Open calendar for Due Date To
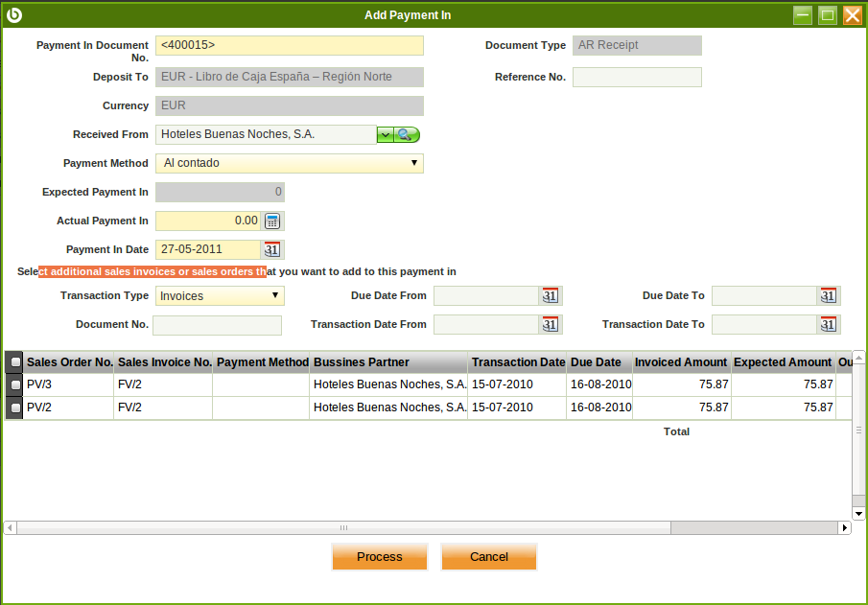 828,296
